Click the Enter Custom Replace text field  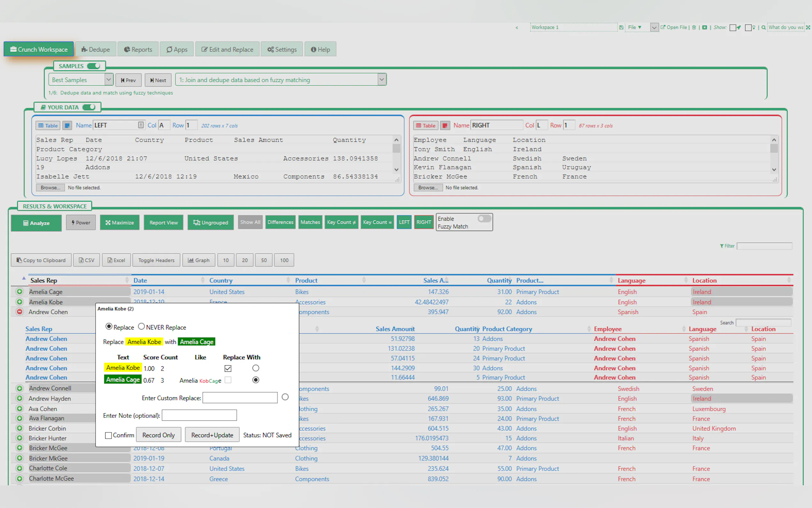tap(240, 398)
